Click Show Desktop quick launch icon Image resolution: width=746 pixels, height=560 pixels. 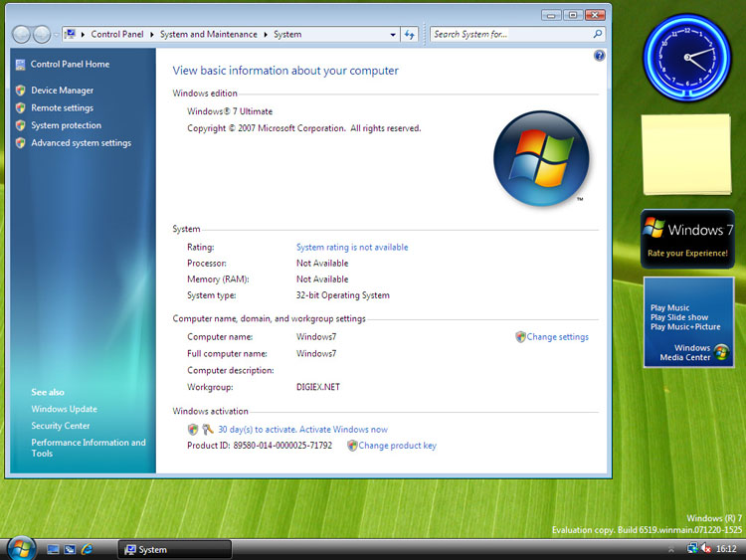click(x=53, y=549)
